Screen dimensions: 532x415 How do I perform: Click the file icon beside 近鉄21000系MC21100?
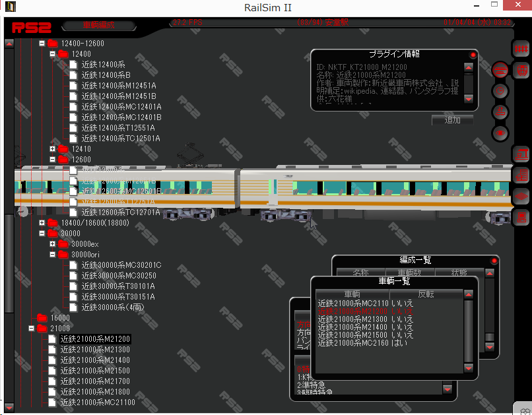pos(52,402)
